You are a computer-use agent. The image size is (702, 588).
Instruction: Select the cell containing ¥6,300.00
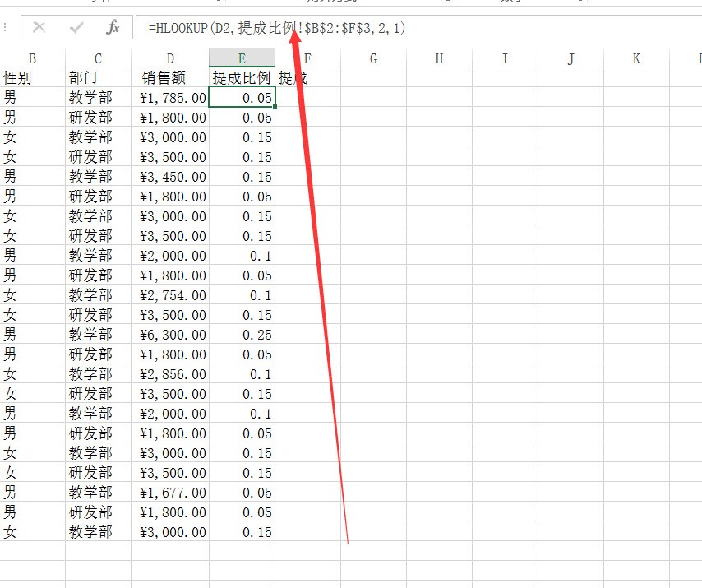pyautogui.click(x=170, y=335)
